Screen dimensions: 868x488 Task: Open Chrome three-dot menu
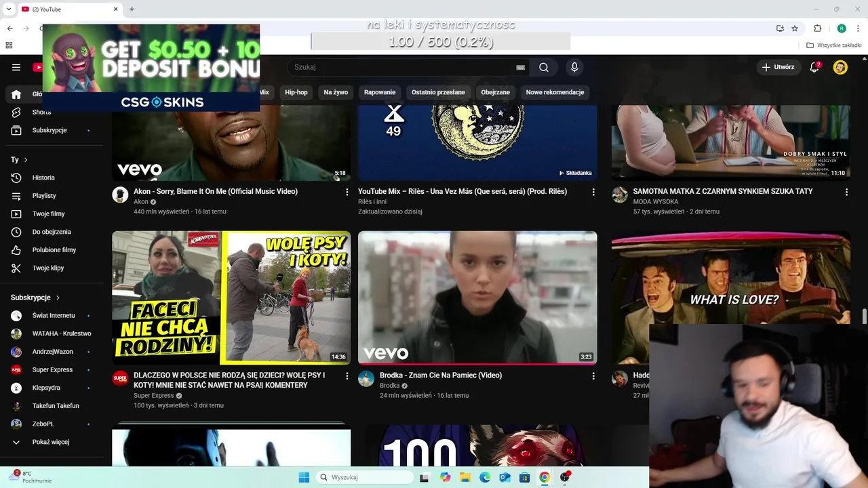[x=858, y=28]
